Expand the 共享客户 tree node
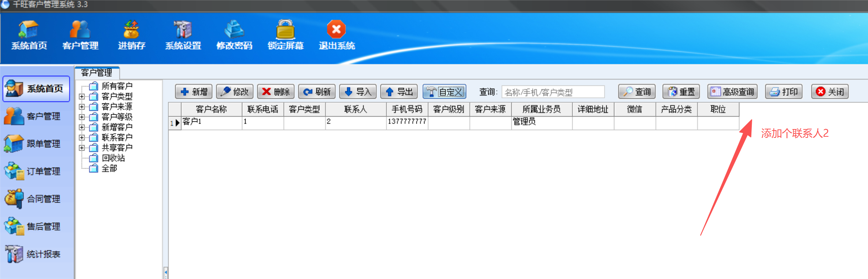Image resolution: width=868 pixels, height=279 pixels. 82,148
